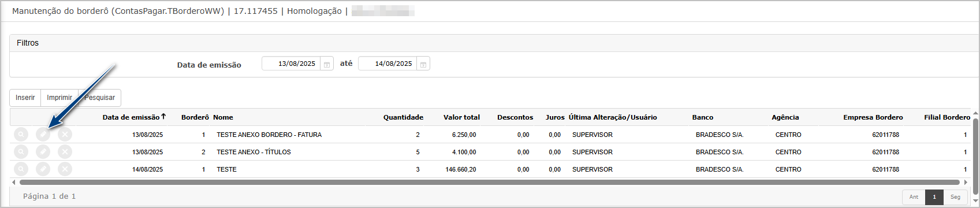Click the view magnifier icon for the 14/08/2025 TESTE row
The image size is (980, 208).
pos(21,169)
